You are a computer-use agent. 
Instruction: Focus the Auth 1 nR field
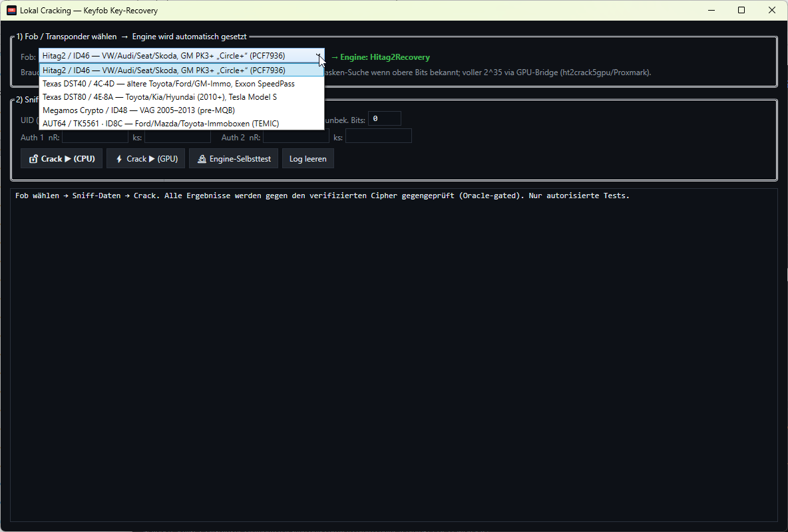pyautogui.click(x=95, y=136)
